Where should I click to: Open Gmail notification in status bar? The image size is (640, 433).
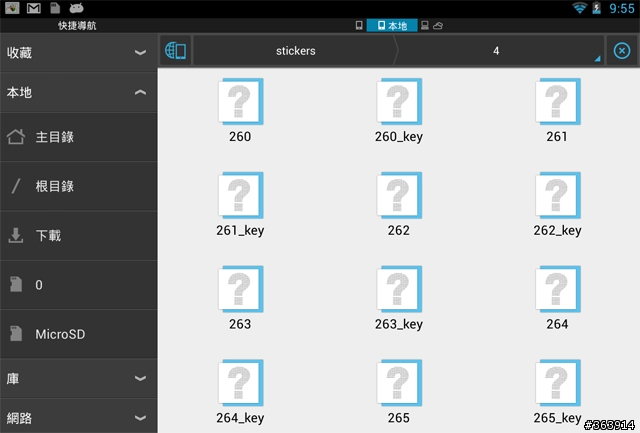[34, 8]
